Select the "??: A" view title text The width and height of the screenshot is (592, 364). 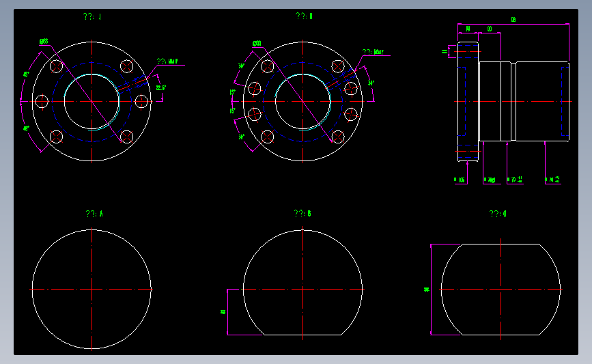click(94, 214)
